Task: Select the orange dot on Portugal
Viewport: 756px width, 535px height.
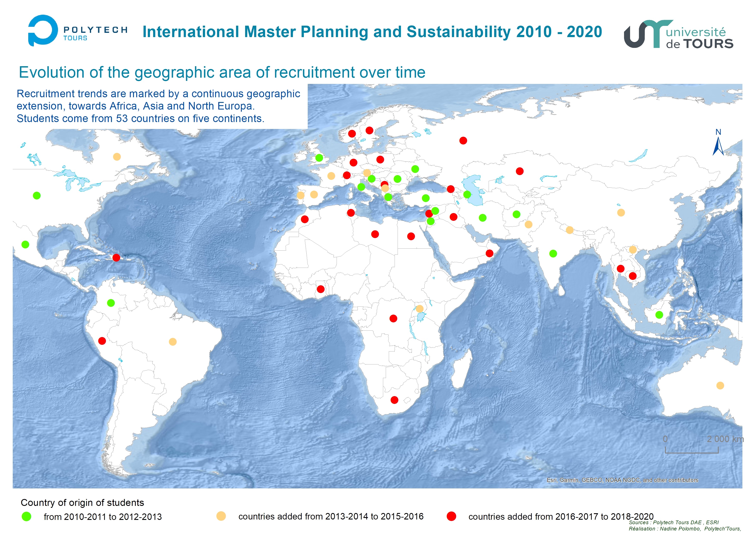Action: [300, 195]
